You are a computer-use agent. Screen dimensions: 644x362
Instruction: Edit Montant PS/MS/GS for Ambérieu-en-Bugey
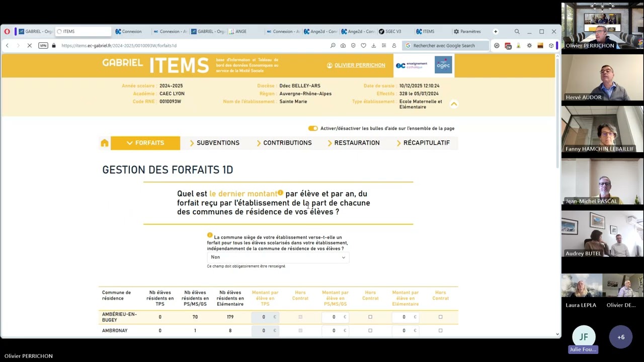tap(335, 317)
